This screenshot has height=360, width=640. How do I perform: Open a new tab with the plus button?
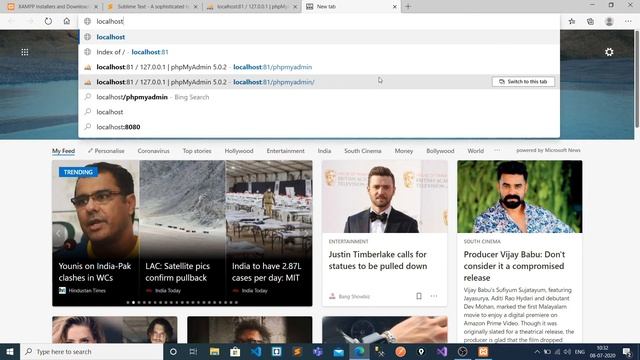(x=408, y=7)
